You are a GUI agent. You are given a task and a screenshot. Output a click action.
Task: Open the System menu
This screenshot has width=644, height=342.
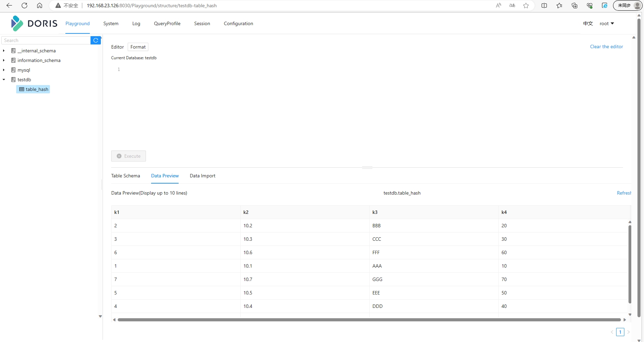(x=111, y=23)
